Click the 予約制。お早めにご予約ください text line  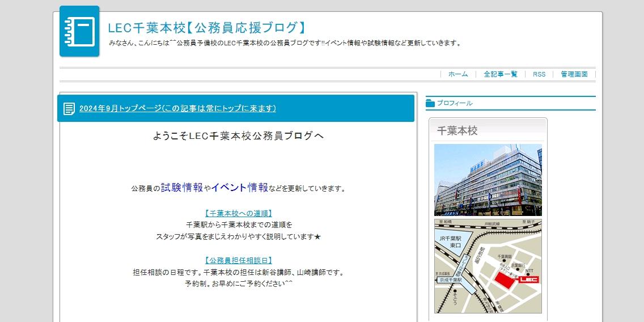[x=239, y=284]
